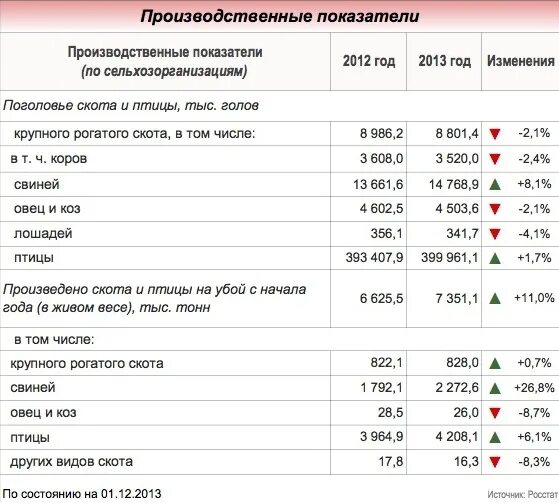The width and height of the screenshot is (559, 503).
Task: Click the value 8 801,4
Action: click(457, 134)
